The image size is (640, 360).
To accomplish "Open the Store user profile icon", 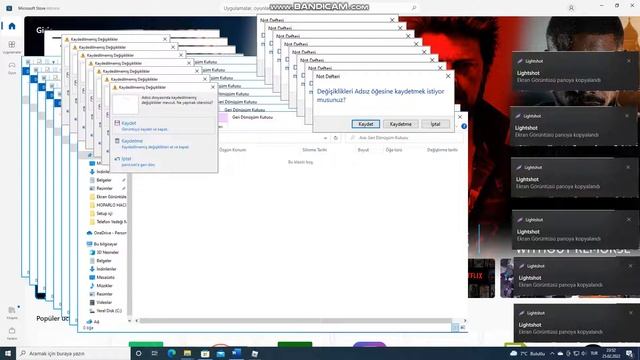I will pyautogui.click(x=571, y=8).
